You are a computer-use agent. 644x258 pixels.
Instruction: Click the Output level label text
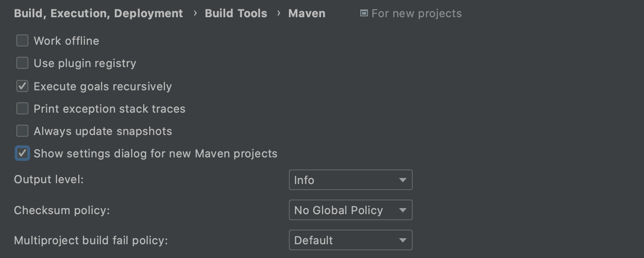[49, 179]
